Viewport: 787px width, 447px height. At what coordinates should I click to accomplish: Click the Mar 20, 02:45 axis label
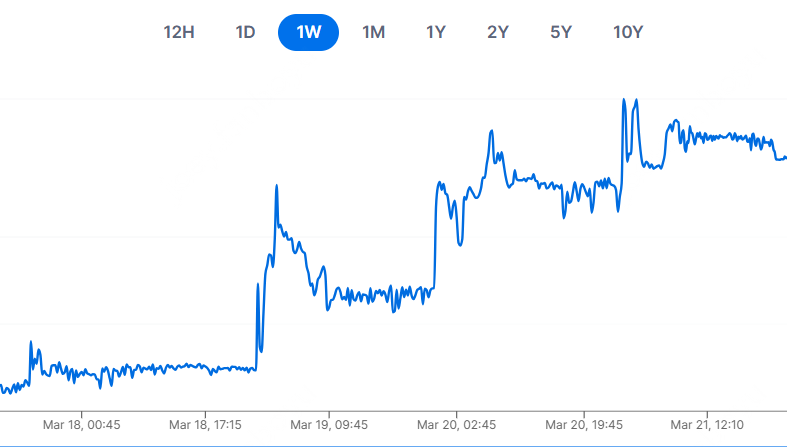click(457, 424)
